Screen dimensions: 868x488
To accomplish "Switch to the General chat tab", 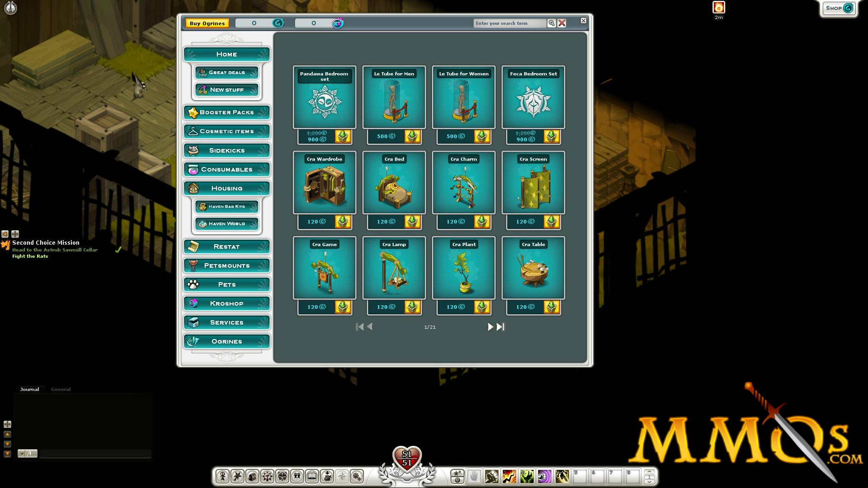I will click(61, 389).
